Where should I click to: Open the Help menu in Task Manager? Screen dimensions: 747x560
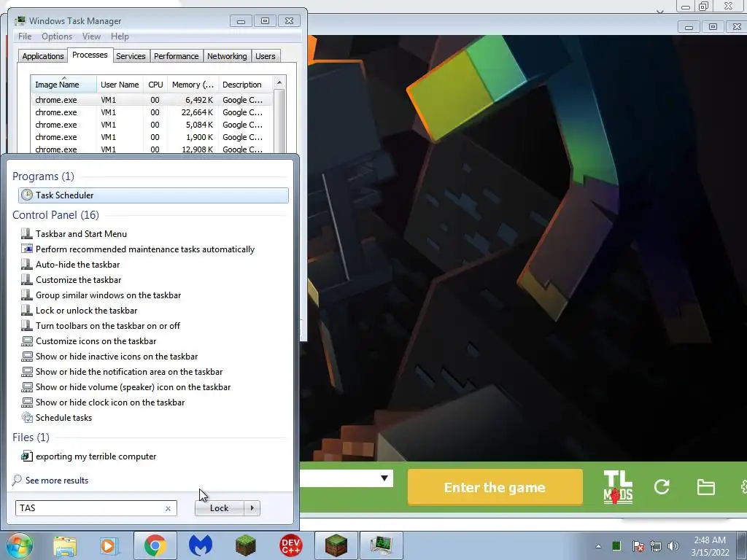pos(120,36)
